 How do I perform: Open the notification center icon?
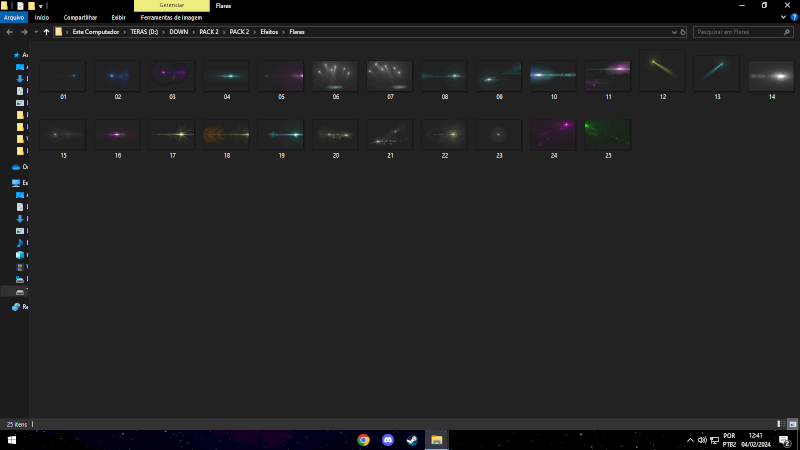pyautogui.click(x=785, y=440)
